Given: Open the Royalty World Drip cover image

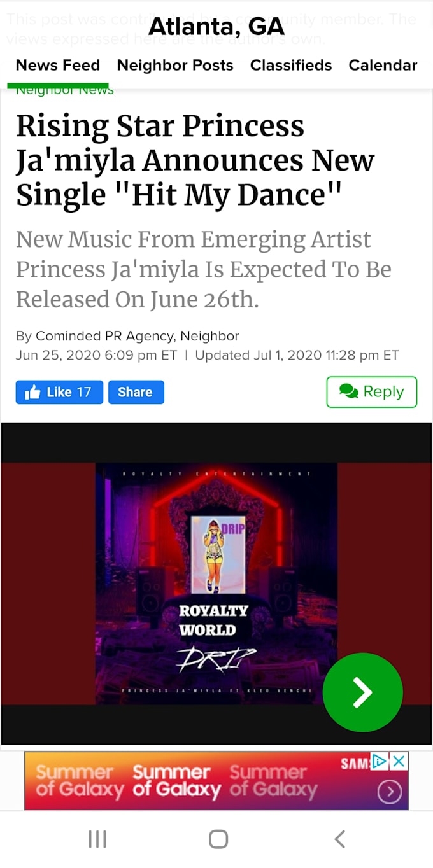Looking at the screenshot, I should (216, 584).
